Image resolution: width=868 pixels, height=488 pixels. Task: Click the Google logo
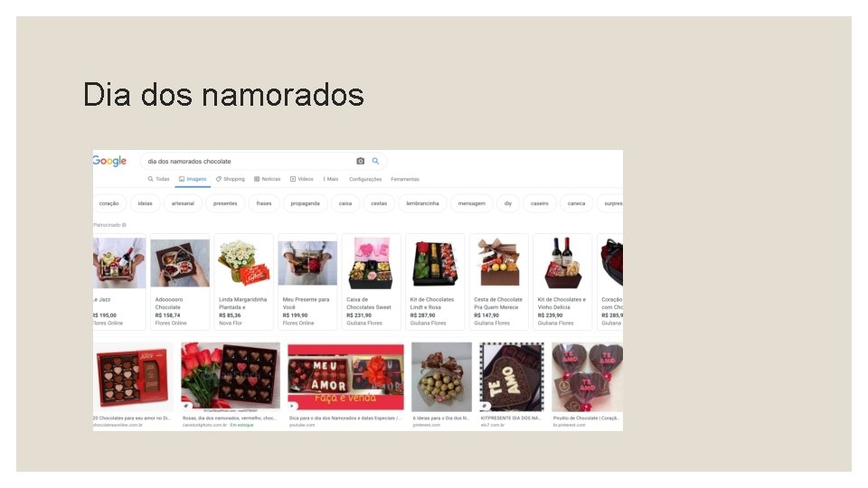(x=109, y=161)
